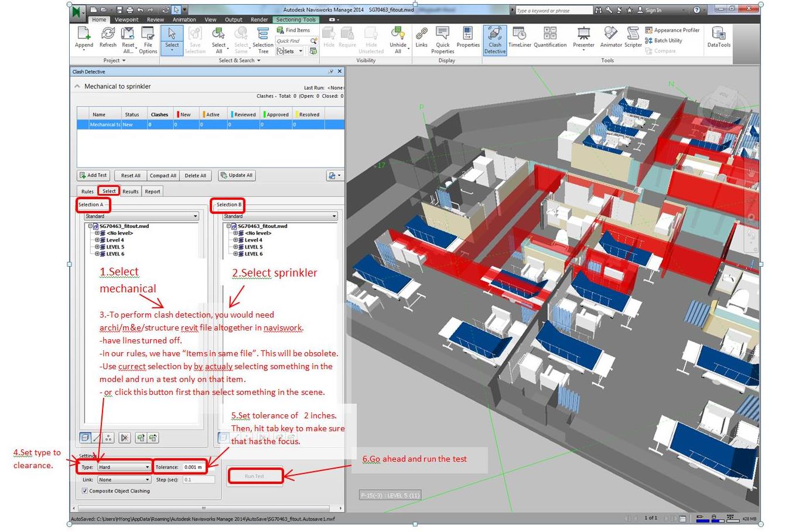Open DataTools
The width and height of the screenshot is (809, 532).
(x=719, y=37)
